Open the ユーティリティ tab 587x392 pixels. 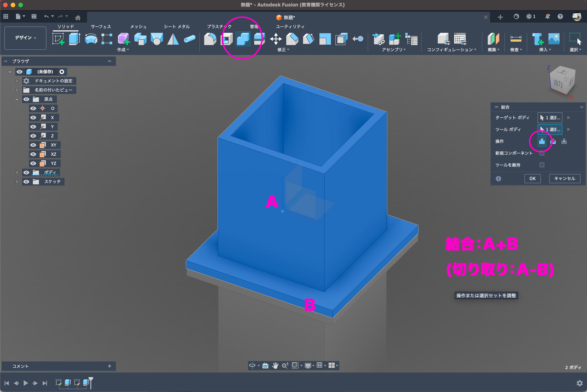point(290,27)
